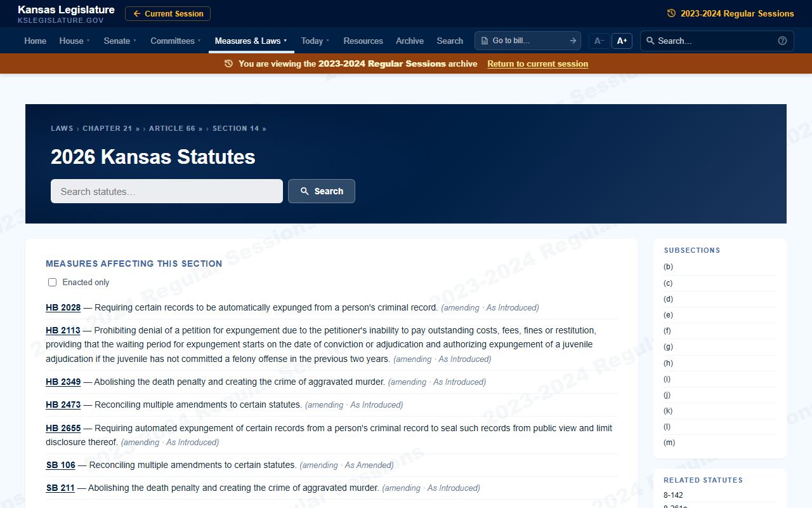Open the Archive nav item
Screen dimensions: 812x508
click(410, 41)
